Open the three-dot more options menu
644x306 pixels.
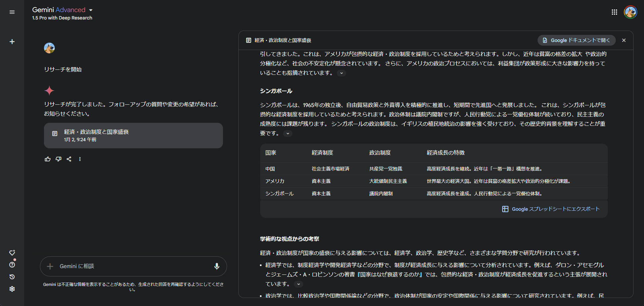80,159
